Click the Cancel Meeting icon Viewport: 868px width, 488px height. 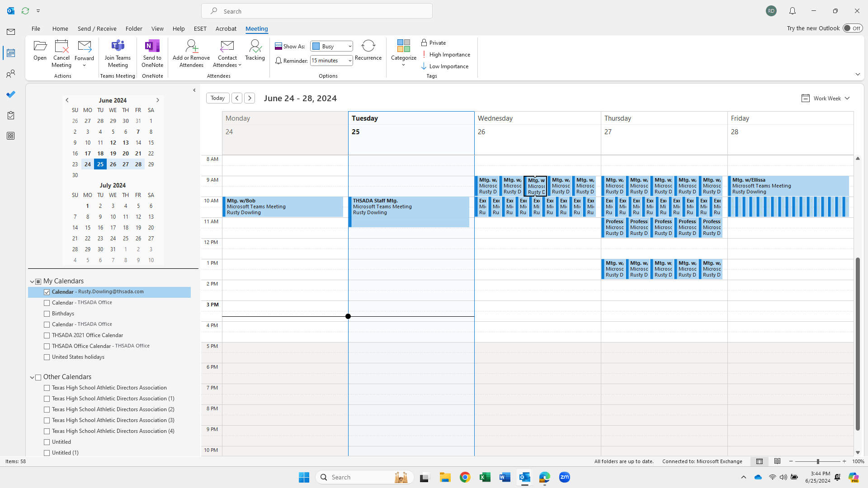coord(61,47)
